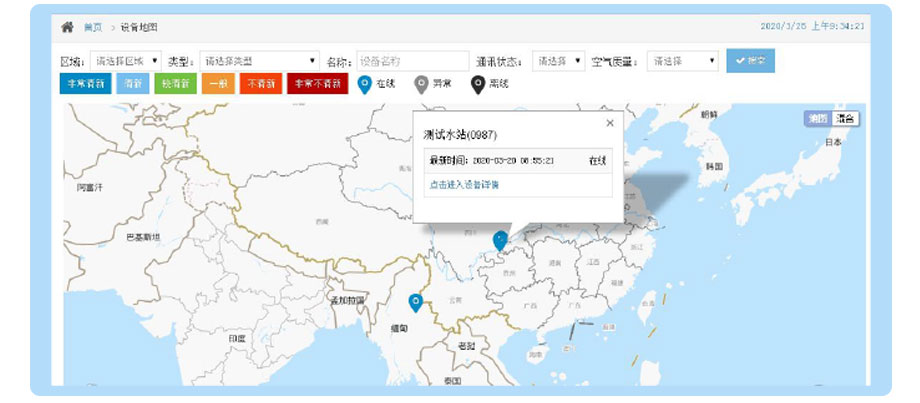Click the gray 异常 abnormal marker legend icon
The height and width of the screenshot is (403, 920).
click(x=422, y=84)
